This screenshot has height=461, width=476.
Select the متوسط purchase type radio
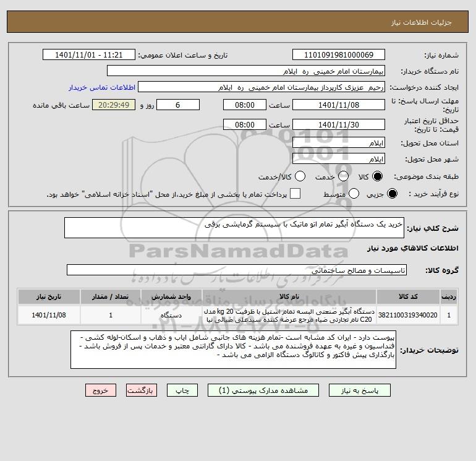354,194
